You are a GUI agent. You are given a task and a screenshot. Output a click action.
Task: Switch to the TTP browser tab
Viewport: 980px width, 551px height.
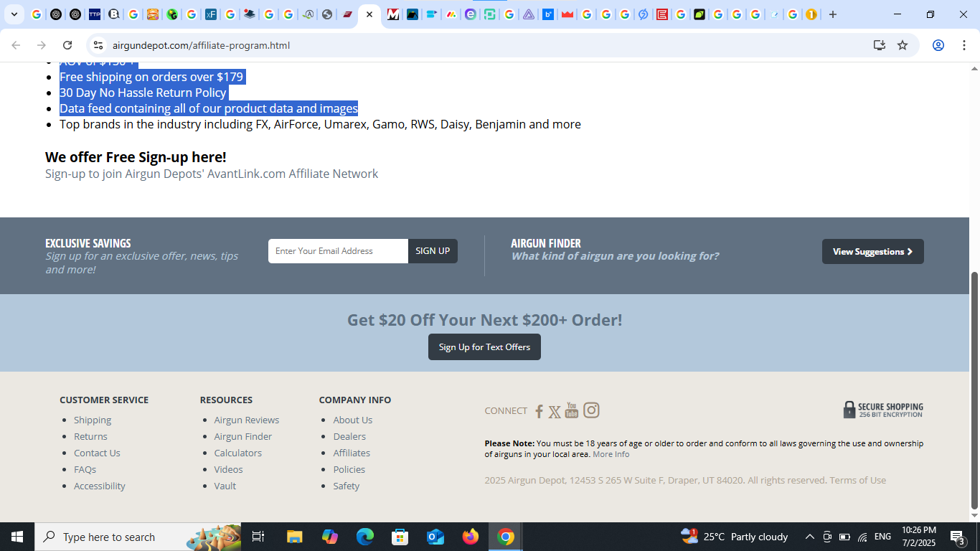(95, 14)
